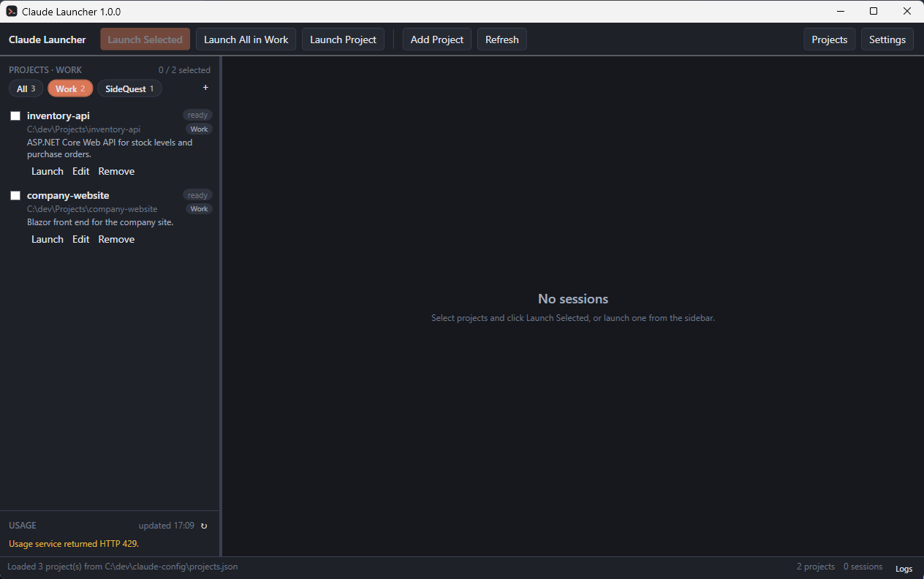
Task: Click the Blazor front end description
Action: point(100,222)
